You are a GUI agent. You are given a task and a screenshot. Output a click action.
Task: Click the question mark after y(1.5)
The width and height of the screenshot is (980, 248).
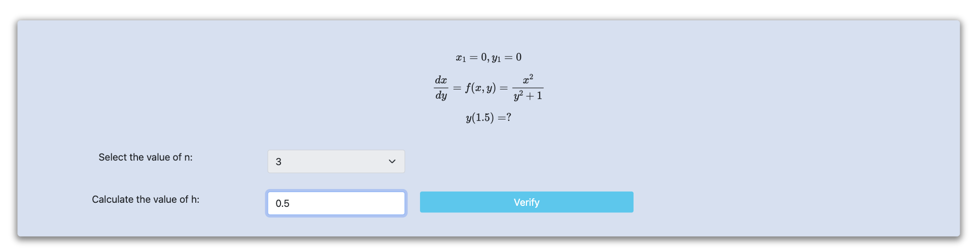(x=509, y=117)
